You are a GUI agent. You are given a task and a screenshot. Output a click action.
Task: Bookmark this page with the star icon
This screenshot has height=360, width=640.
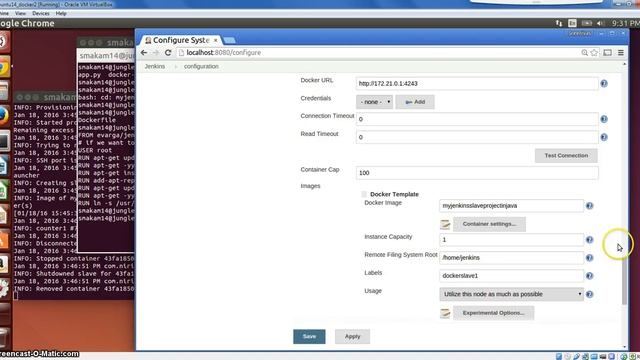click(x=594, y=53)
